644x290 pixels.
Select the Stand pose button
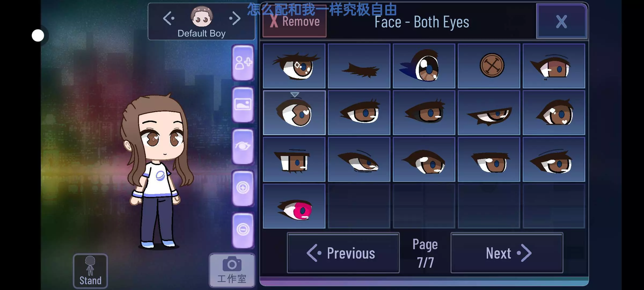tap(90, 271)
